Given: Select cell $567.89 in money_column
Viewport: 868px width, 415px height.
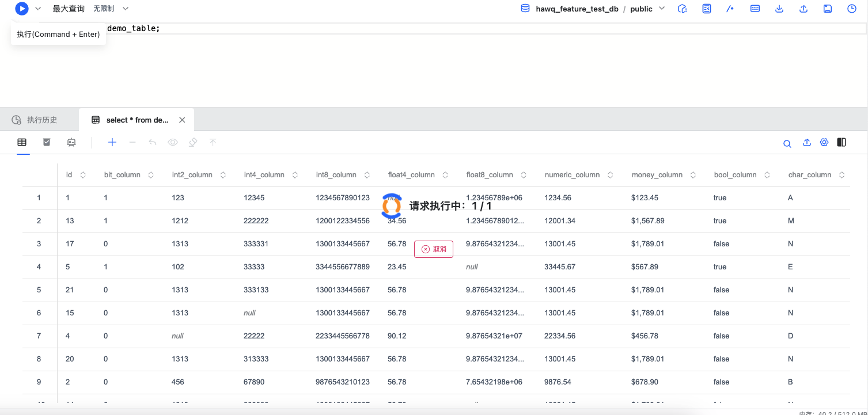Looking at the screenshot, I should [645, 267].
